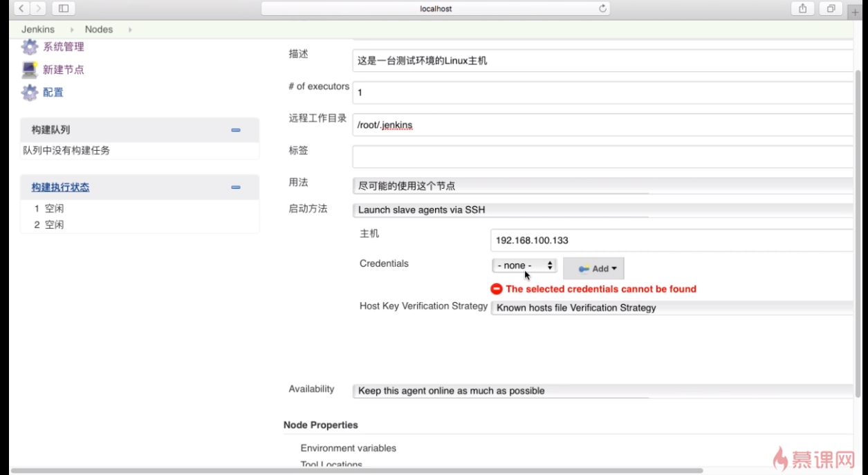Viewport: 868px width, 475px height.
Task: Collapse the 构建队列 panel
Action: pos(236,130)
